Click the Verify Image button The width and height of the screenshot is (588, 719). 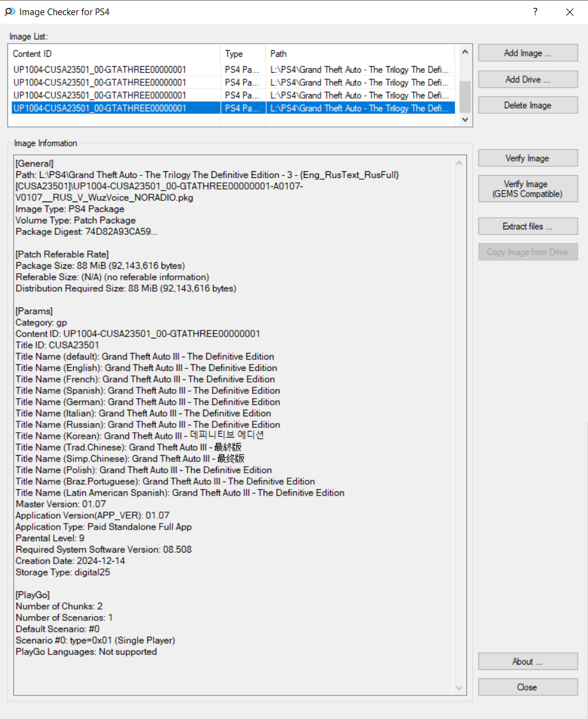tap(528, 158)
